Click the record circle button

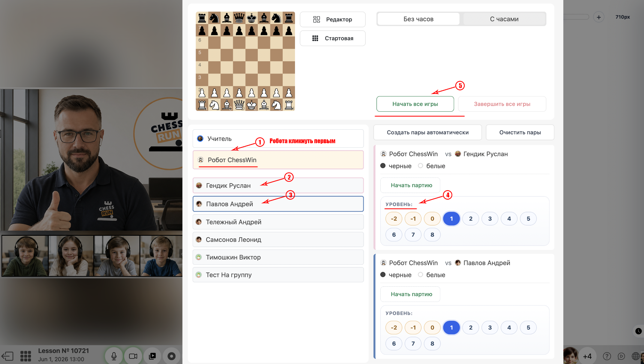click(172, 356)
